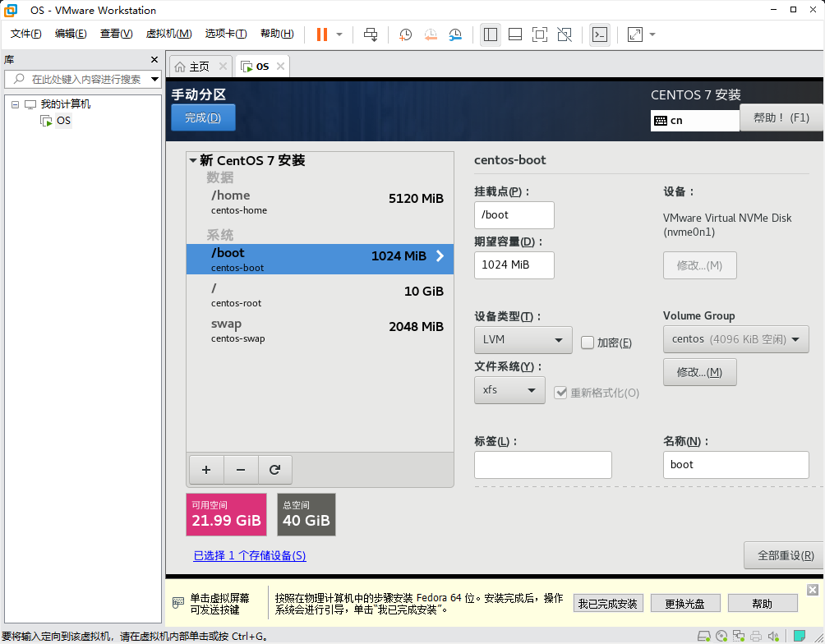Image resolution: width=825 pixels, height=644 pixels.
Task: Click the message log status icon
Action: pos(800,637)
